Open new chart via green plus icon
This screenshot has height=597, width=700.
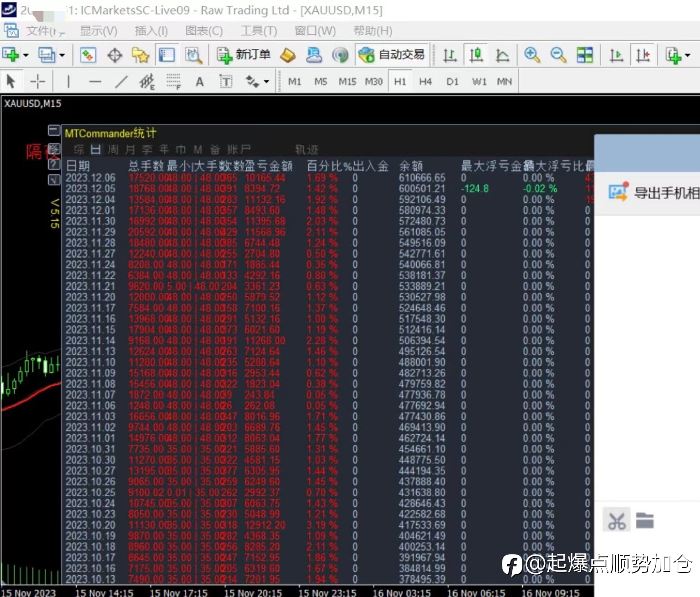(10, 55)
